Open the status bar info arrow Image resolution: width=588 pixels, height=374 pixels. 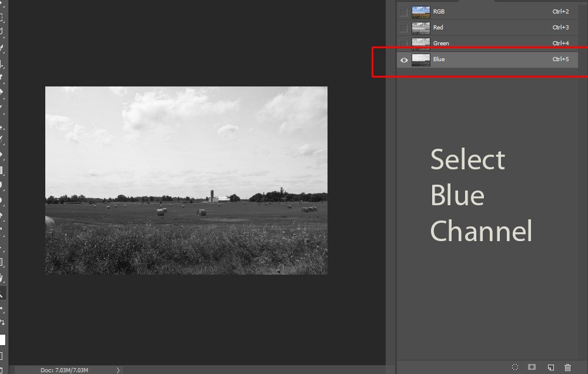(118, 370)
